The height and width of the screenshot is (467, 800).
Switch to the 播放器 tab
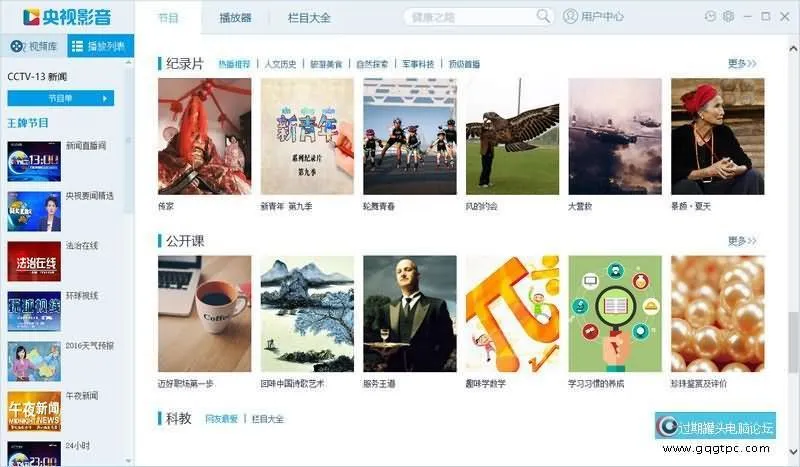click(x=235, y=18)
